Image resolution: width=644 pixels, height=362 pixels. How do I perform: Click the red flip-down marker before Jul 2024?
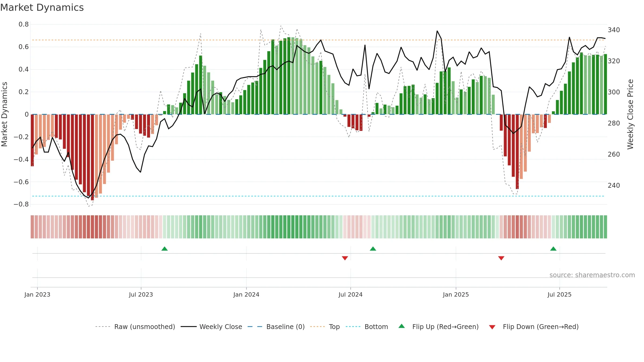[345, 258]
